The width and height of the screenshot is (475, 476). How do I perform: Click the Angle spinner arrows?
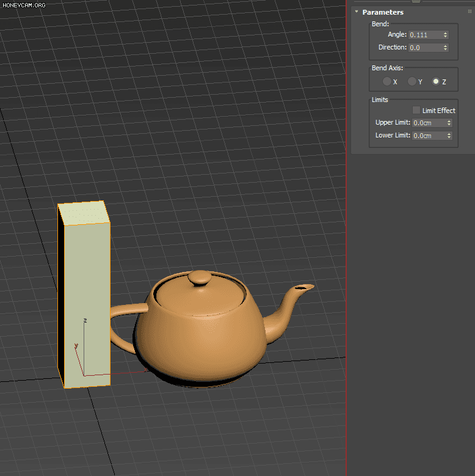coord(445,35)
